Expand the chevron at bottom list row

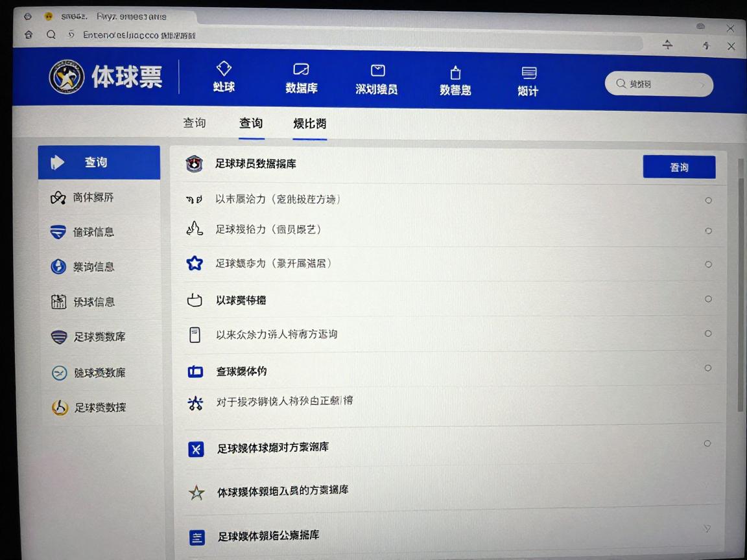707,529
